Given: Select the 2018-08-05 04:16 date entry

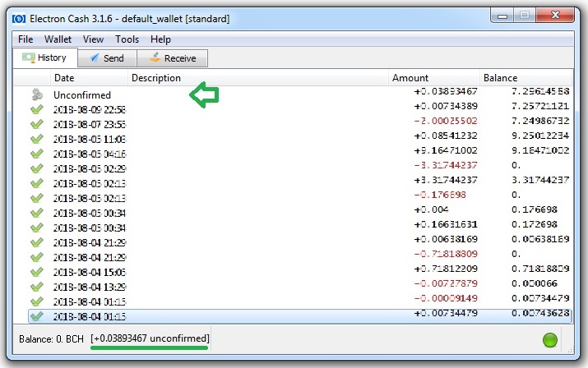Looking at the screenshot, I should tap(90, 154).
